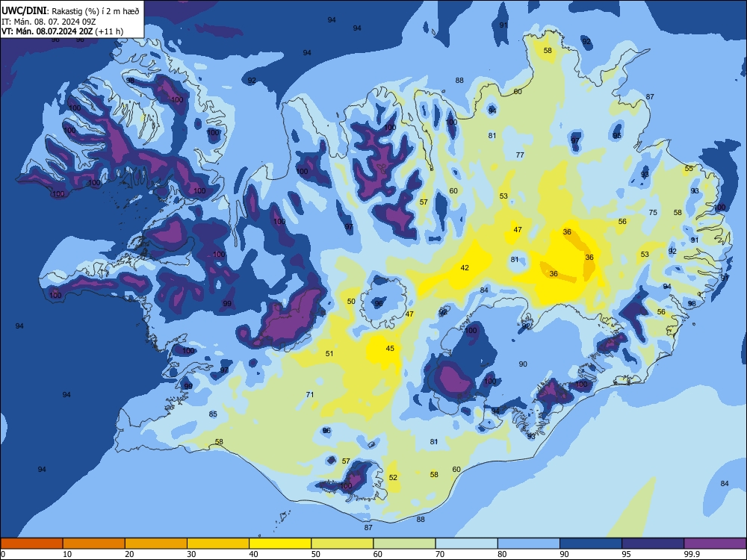Screen dimensions: 747x560
Task: Click the humidity value '90' on the glacier
Action: [x=523, y=364]
